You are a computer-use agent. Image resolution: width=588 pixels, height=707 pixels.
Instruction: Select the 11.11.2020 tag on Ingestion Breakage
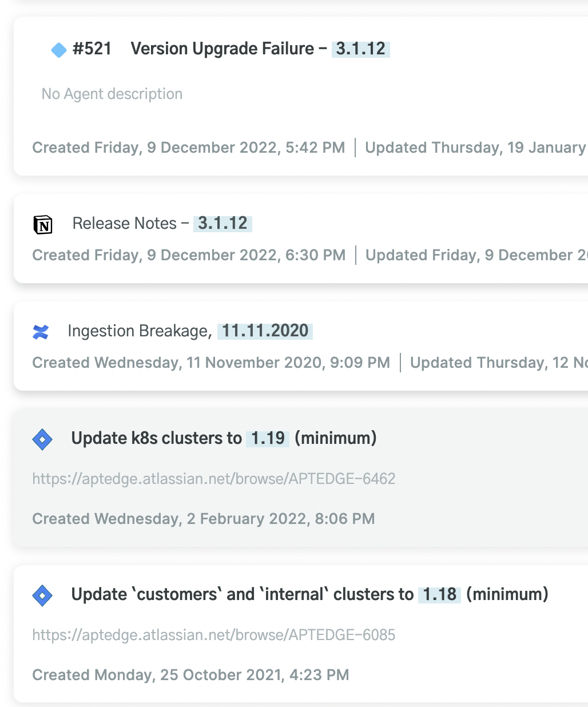[x=264, y=331]
